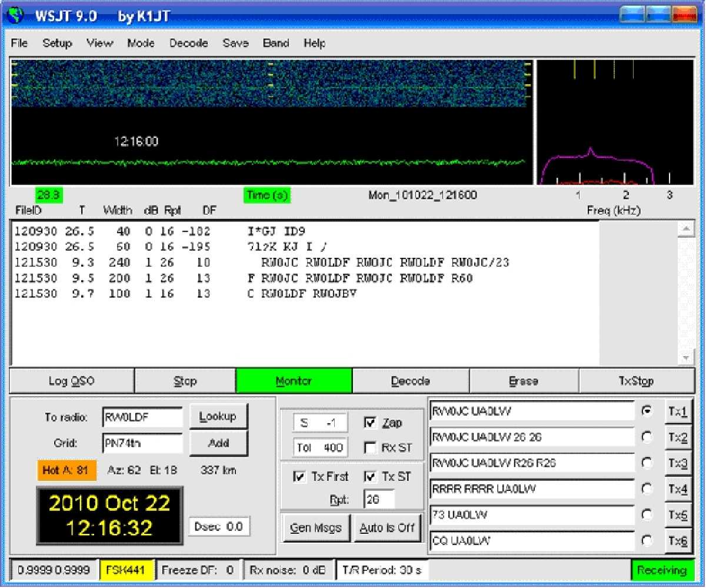Click the T/R Period: 30 s status entry
The width and height of the screenshot is (706, 588).
click(382, 570)
